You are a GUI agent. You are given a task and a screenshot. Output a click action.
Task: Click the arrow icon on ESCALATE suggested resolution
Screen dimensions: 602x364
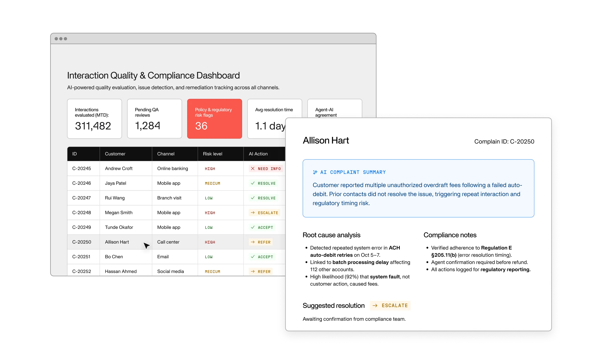(x=375, y=305)
